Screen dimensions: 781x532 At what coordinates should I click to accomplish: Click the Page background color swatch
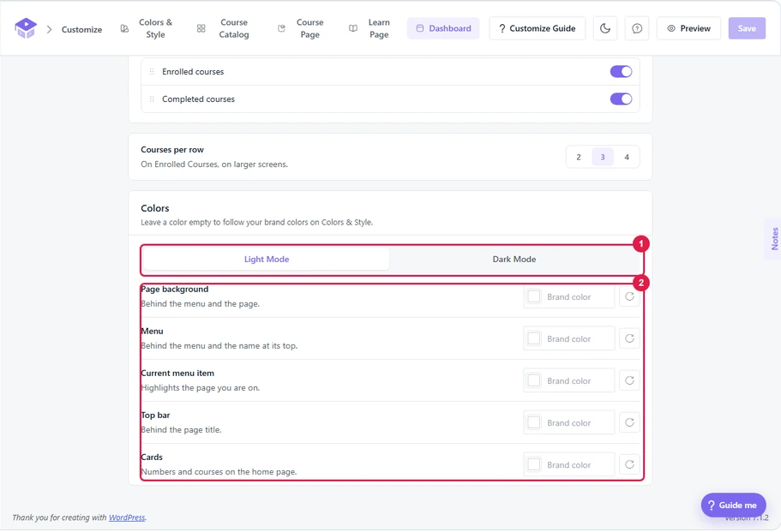point(534,296)
